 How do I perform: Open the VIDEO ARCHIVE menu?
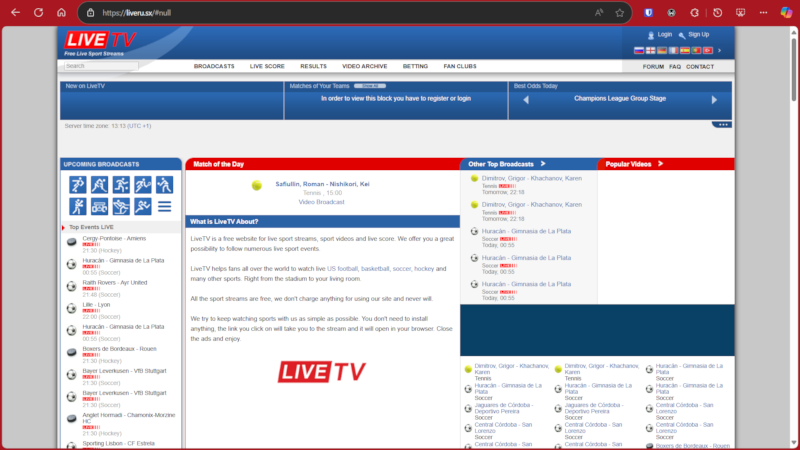coord(365,66)
